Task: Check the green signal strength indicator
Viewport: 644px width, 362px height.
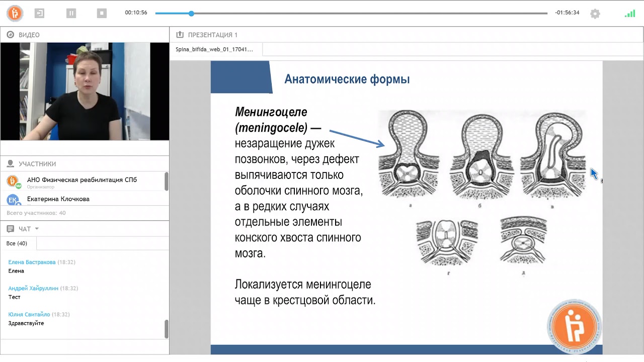Action: tap(630, 14)
